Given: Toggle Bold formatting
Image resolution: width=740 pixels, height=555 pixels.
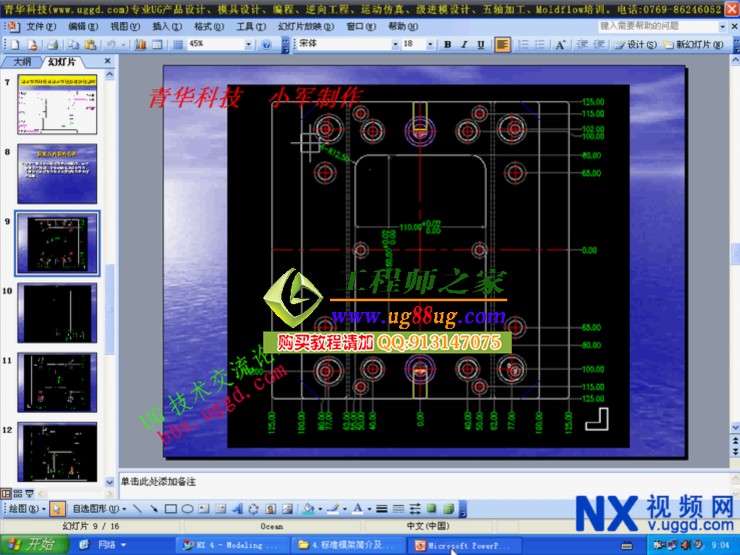Looking at the screenshot, I should coord(447,45).
